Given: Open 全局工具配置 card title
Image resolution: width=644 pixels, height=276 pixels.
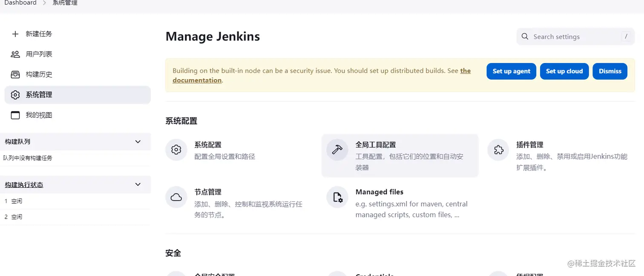Looking at the screenshot, I should [x=376, y=145].
